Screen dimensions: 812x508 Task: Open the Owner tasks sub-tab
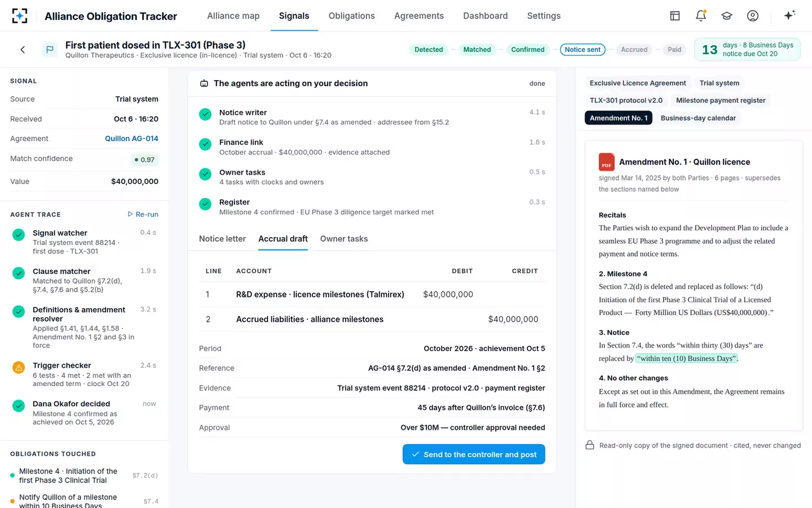(x=344, y=239)
